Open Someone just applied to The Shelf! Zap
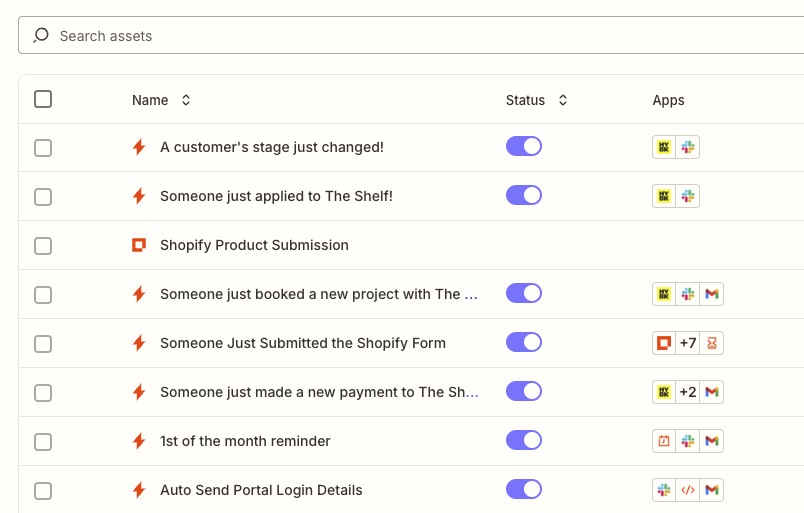Image resolution: width=804 pixels, height=513 pixels. 276,196
